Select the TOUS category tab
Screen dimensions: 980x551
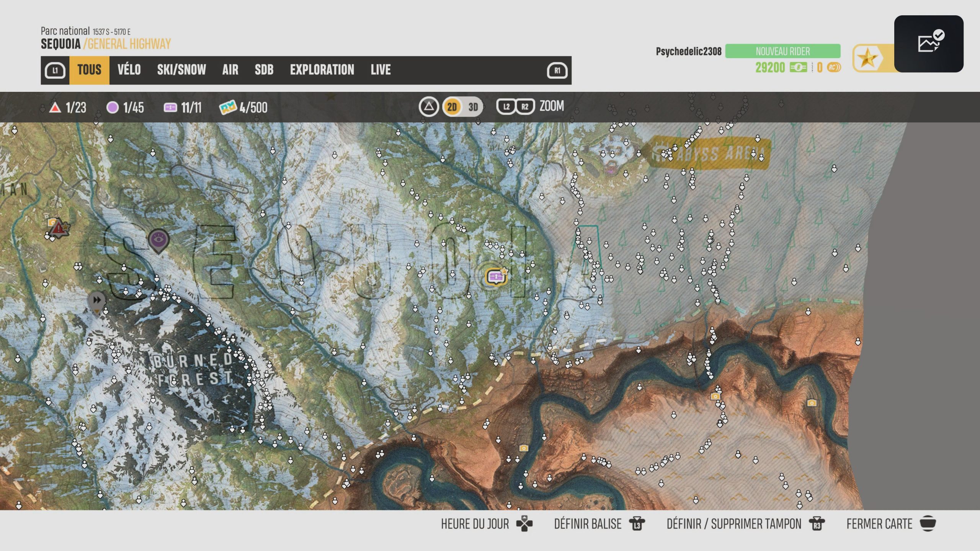point(89,70)
